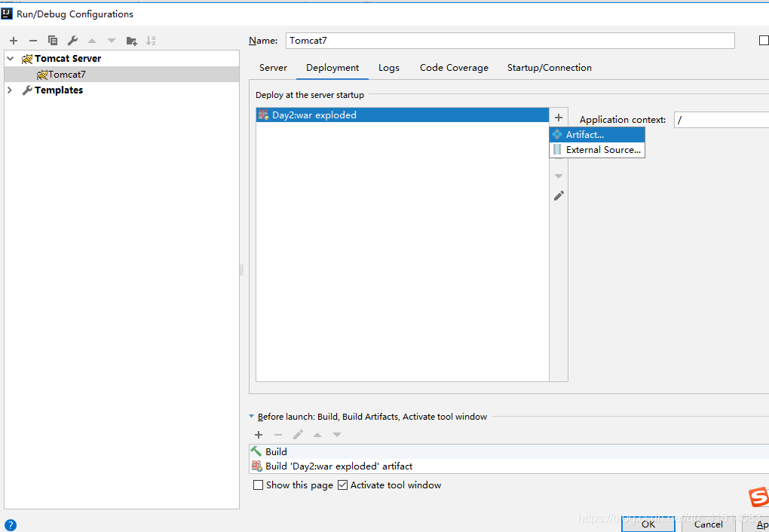Image resolution: width=769 pixels, height=532 pixels.
Task: Switch to the Logs tab
Action: tap(389, 68)
